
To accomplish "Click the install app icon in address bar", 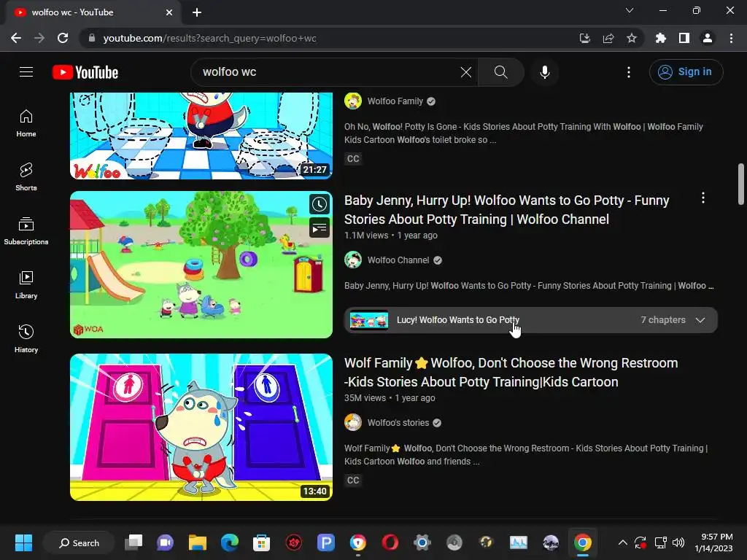I will pos(584,38).
